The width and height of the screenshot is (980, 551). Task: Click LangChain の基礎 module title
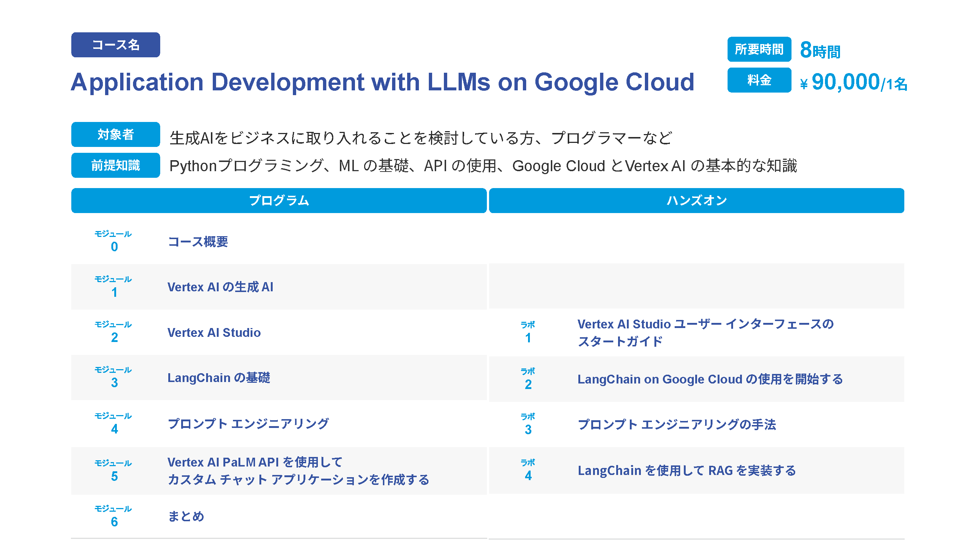click(x=218, y=378)
